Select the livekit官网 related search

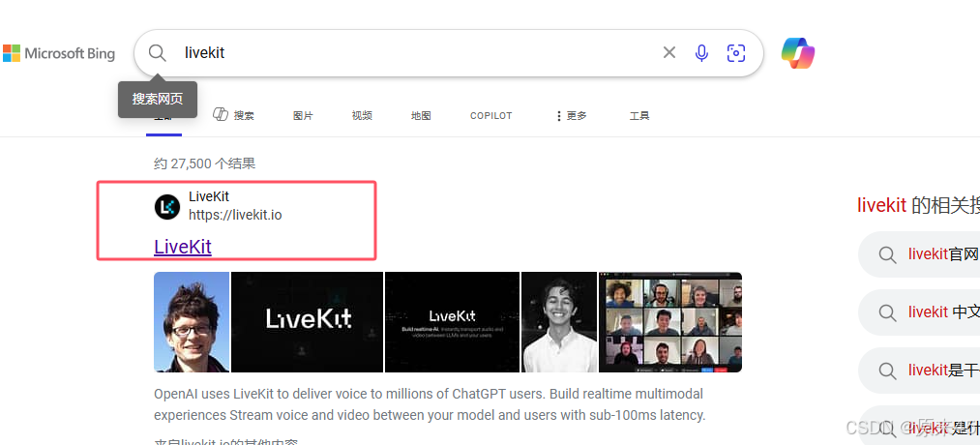click(x=919, y=254)
